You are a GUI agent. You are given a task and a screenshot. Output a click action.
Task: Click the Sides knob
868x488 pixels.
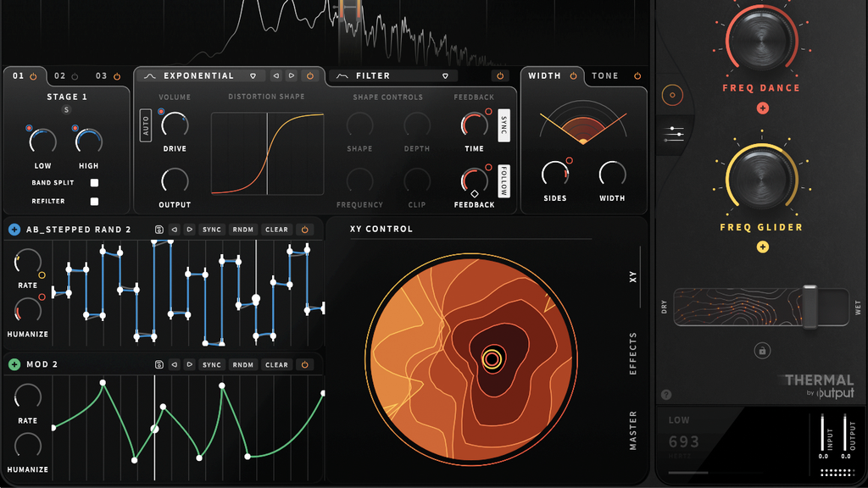coord(554,175)
